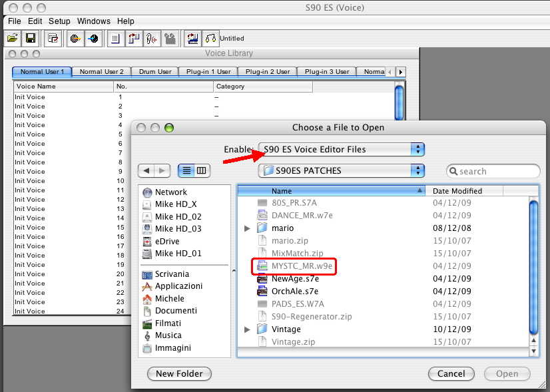Switch to Plug-in 1 User tab
This screenshot has width=550, height=392.
(x=208, y=72)
